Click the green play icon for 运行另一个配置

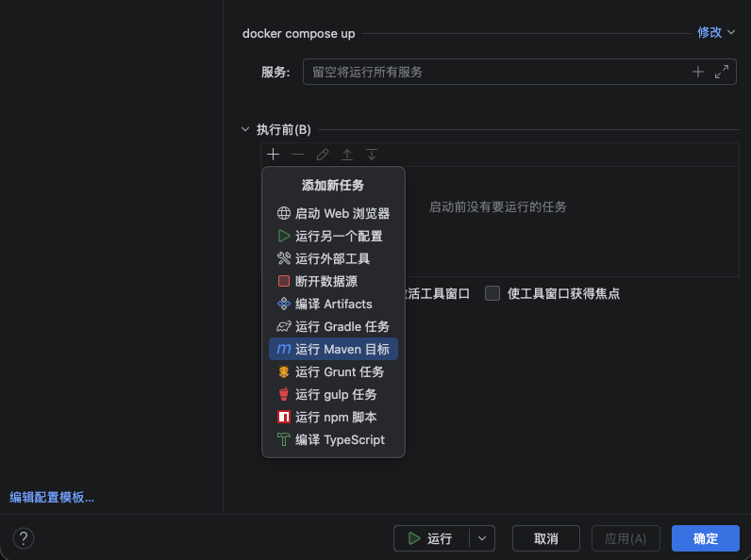click(284, 236)
